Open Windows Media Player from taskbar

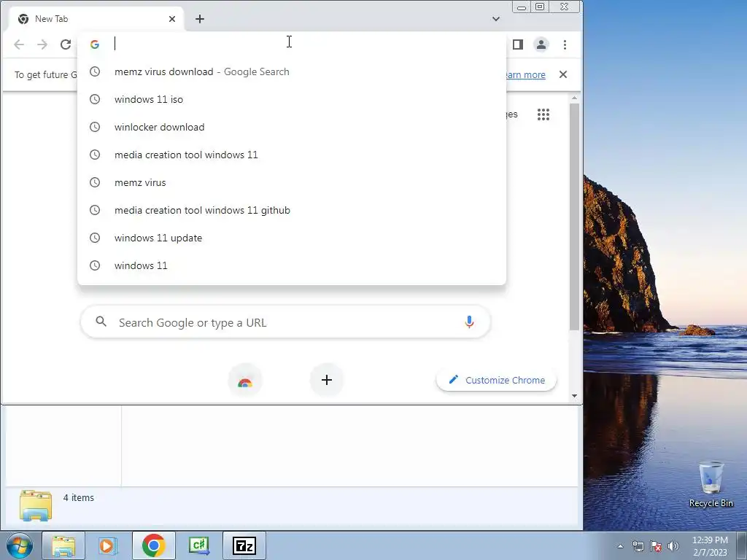pos(108,545)
